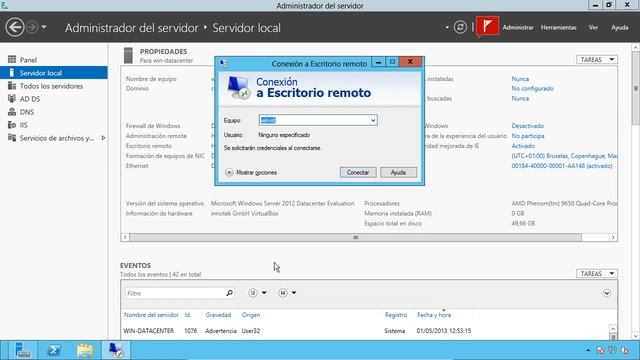Open the IIS sidebar entry
Viewport: 640px width, 360px height.
click(54, 125)
